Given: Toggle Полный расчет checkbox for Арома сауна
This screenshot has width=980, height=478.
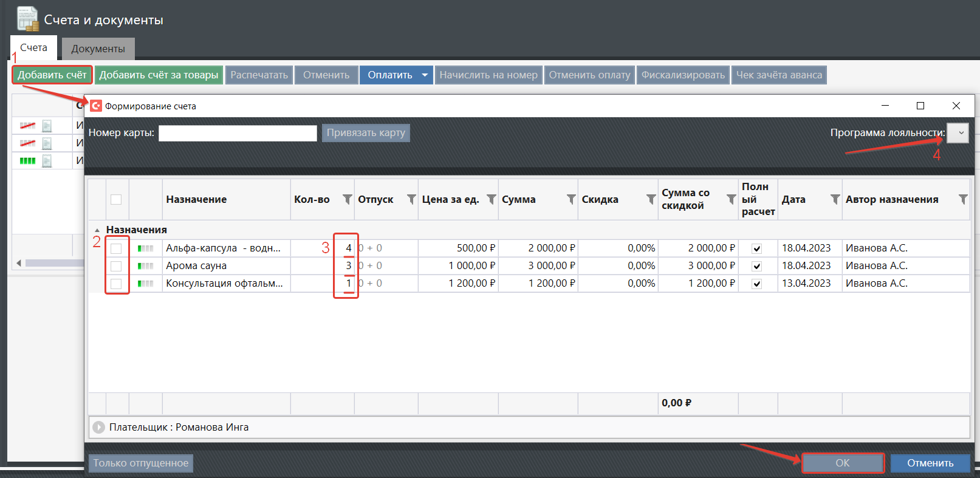Looking at the screenshot, I should click(x=757, y=266).
